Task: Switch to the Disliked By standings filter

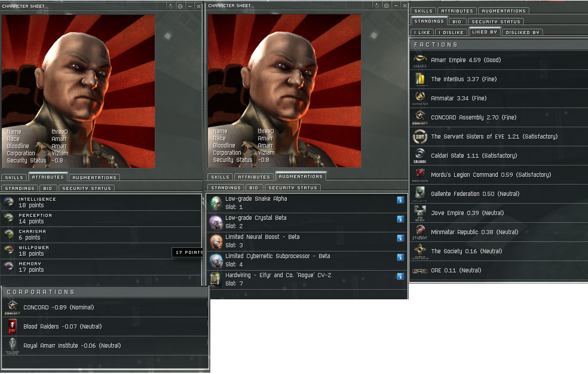Action: [522, 33]
